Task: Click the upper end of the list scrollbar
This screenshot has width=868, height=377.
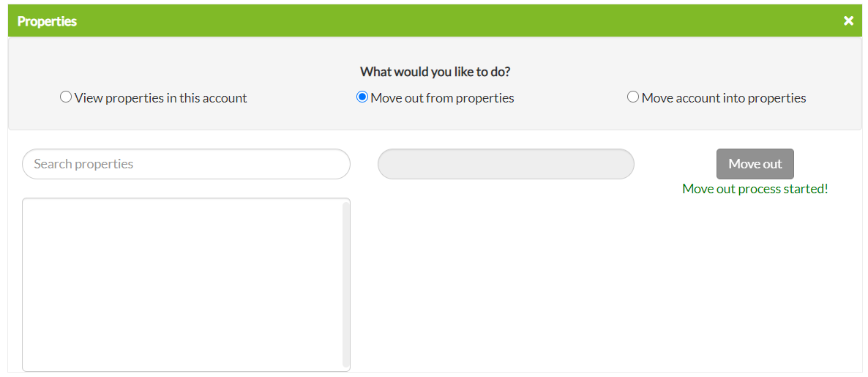Action: click(345, 209)
